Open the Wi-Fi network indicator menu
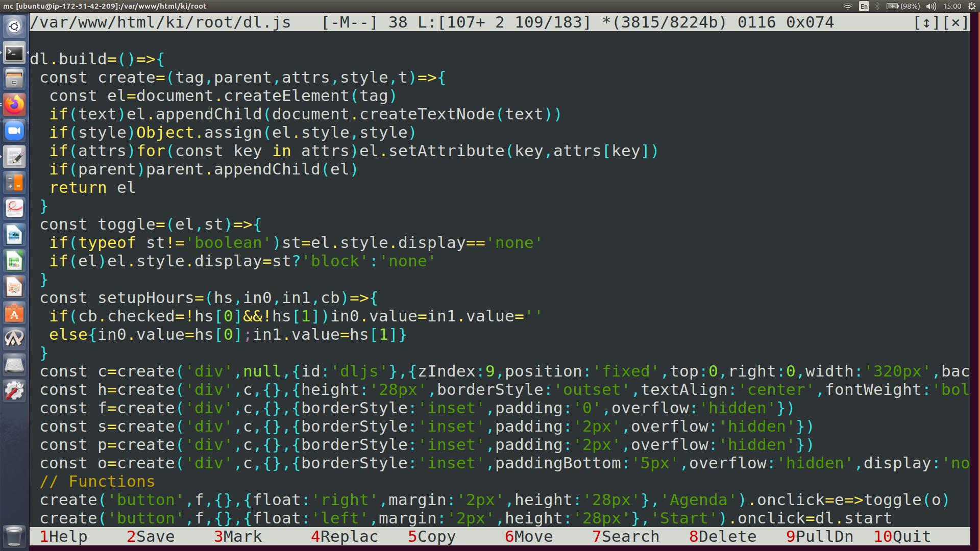 (x=848, y=6)
